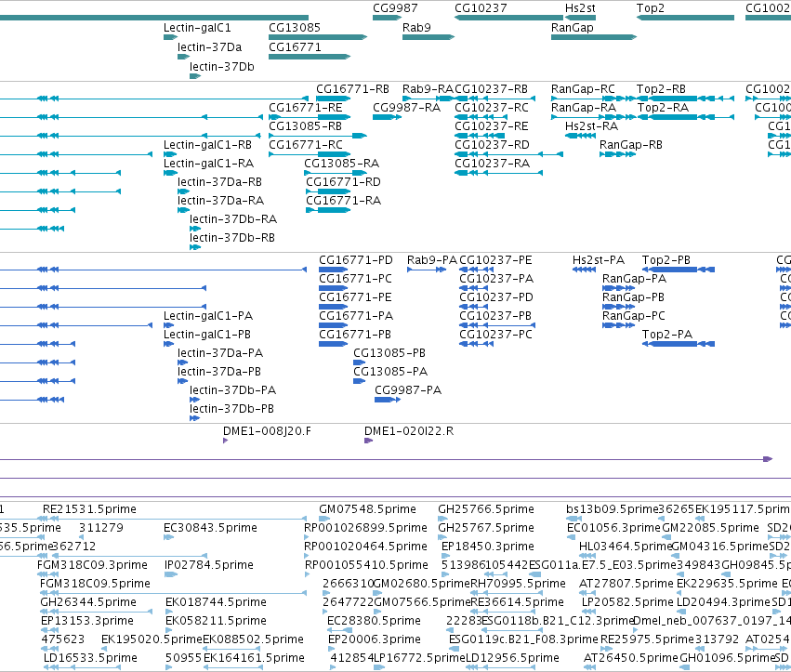Select the EC01056.3prime EST label

613,528
